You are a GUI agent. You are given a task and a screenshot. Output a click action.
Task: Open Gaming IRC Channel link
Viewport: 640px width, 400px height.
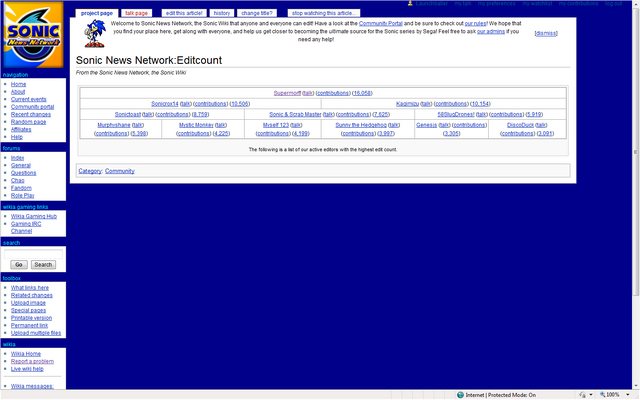pyautogui.click(x=26, y=227)
